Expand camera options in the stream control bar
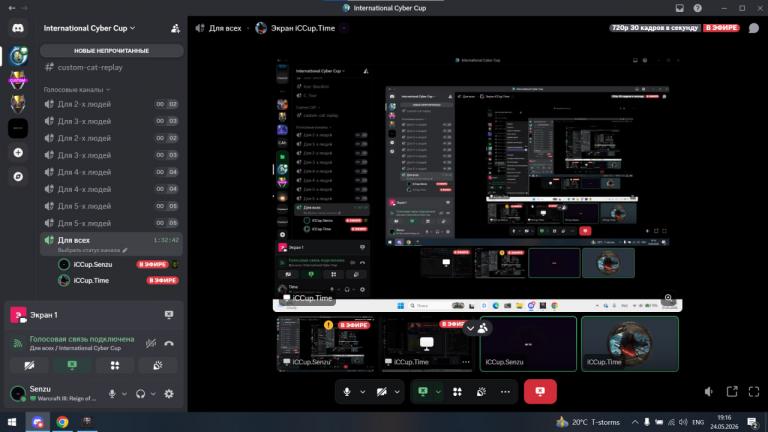This screenshot has height=432, width=768. click(x=397, y=392)
